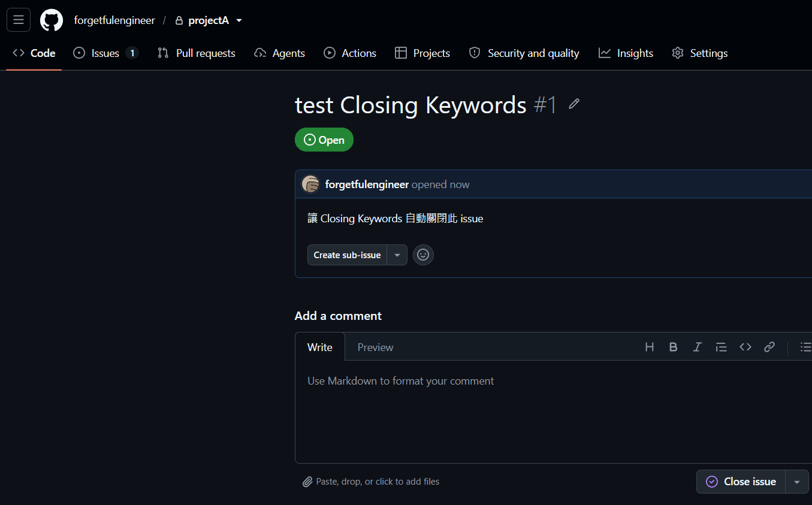812x505 pixels.
Task: Insert a heading in the comment
Action: (x=650, y=347)
